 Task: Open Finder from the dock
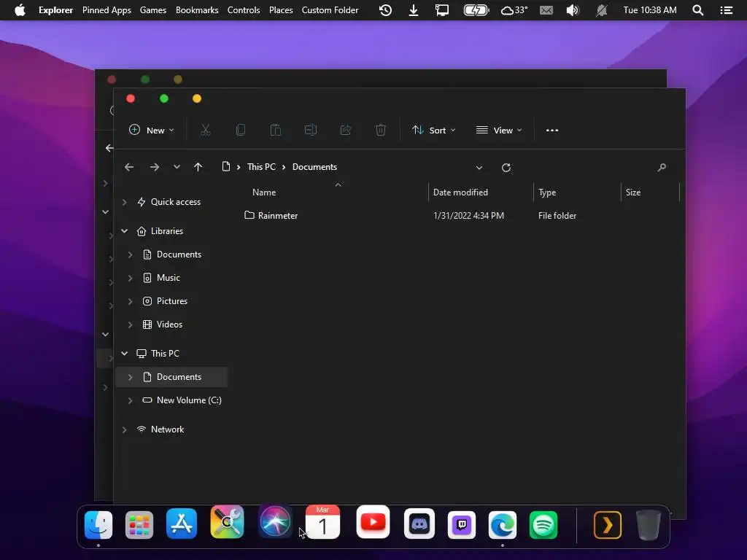[98, 525]
